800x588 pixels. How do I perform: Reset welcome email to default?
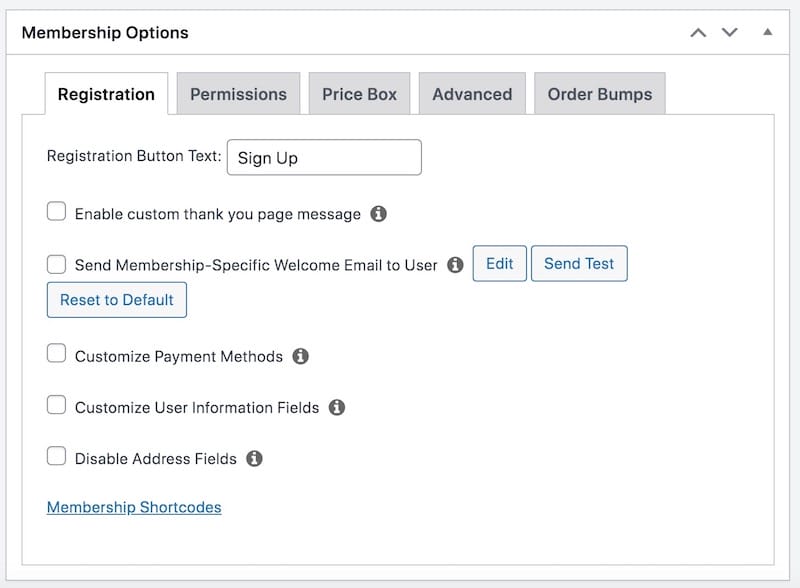pos(116,300)
